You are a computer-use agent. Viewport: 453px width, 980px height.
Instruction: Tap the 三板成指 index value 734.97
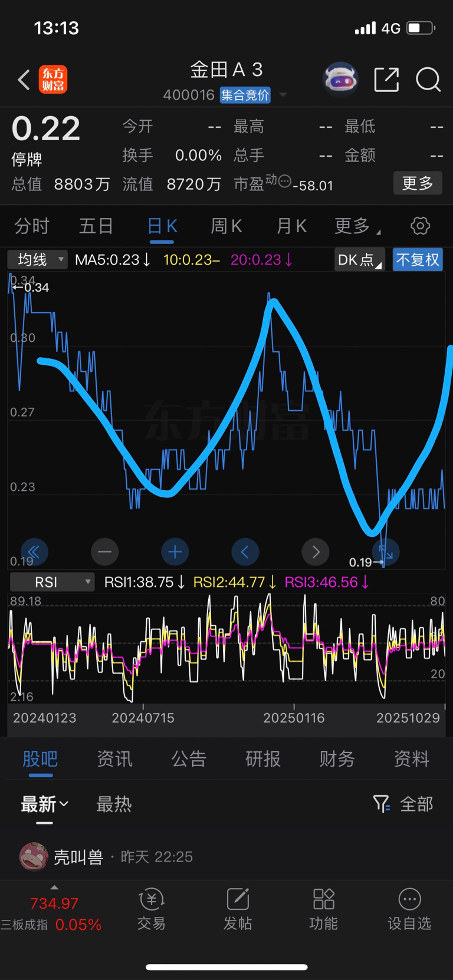pos(54,903)
